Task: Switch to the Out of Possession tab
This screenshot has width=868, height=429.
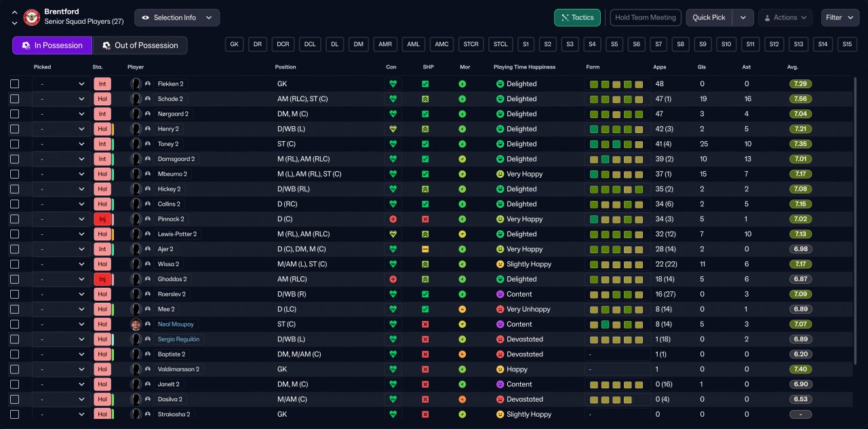Action: click(x=140, y=45)
